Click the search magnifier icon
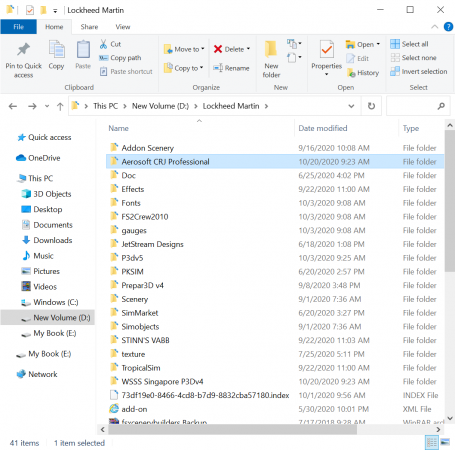The height and width of the screenshot is (450, 455). pos(441,106)
